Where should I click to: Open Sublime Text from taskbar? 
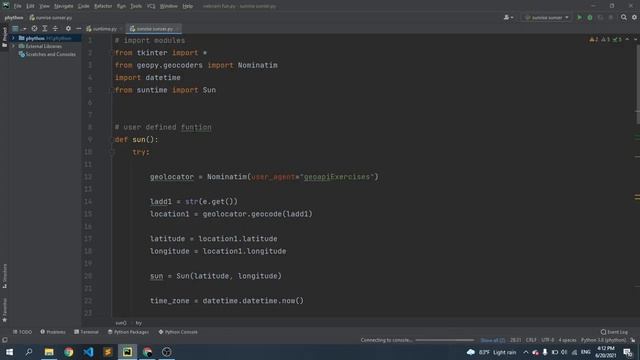[x=108, y=352]
